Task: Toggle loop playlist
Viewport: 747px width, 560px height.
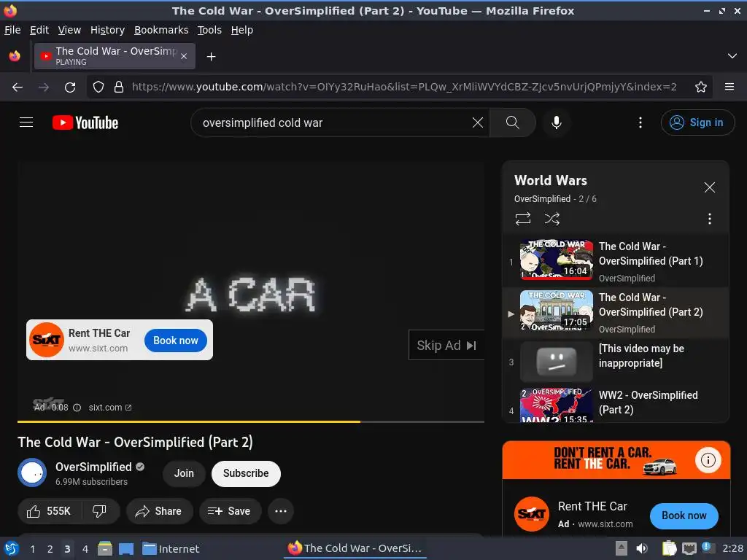Action: point(522,219)
